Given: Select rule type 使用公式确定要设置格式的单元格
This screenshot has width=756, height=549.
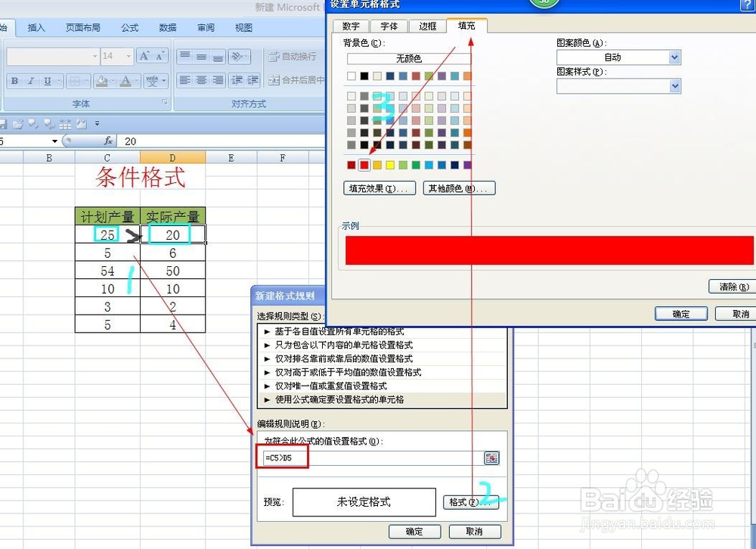Looking at the screenshot, I should click(x=383, y=399).
